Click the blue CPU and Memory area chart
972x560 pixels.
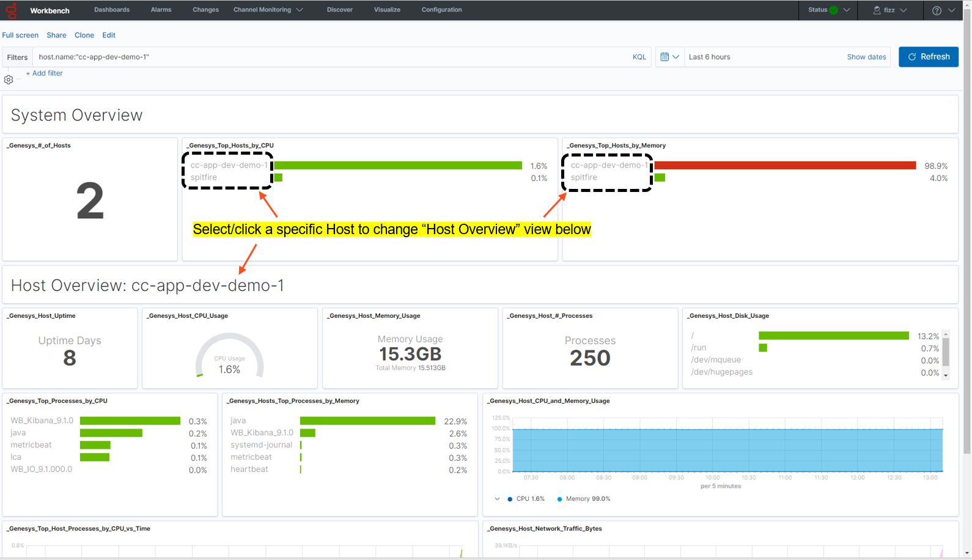point(727,450)
